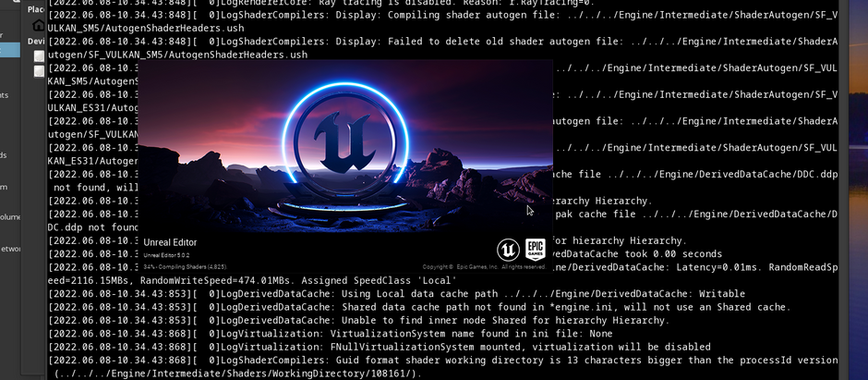Image resolution: width=868 pixels, height=380 pixels.
Task: Click the home folder icon in file manager
Action: tap(38, 26)
